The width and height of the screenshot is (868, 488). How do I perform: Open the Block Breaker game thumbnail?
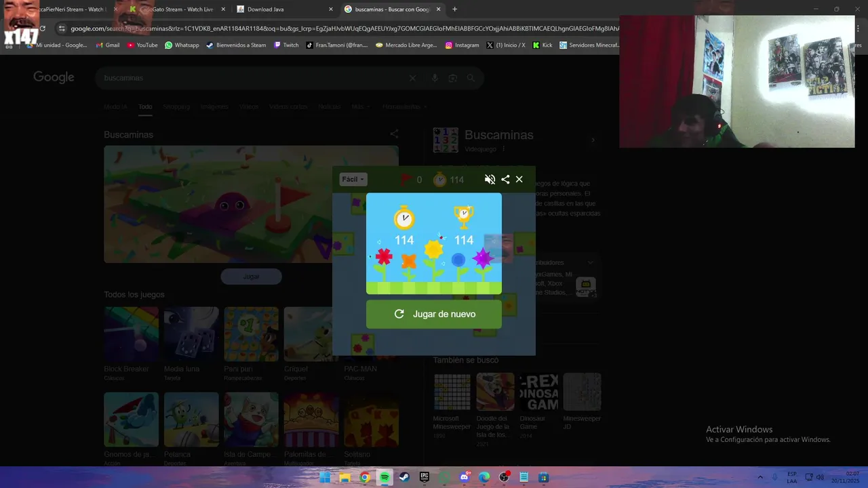[132, 334]
